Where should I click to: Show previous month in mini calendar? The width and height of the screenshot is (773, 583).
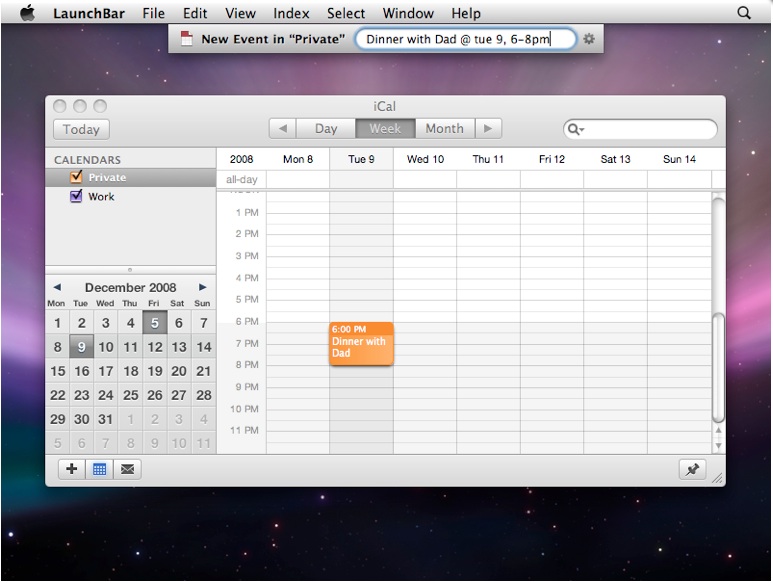[x=57, y=287]
